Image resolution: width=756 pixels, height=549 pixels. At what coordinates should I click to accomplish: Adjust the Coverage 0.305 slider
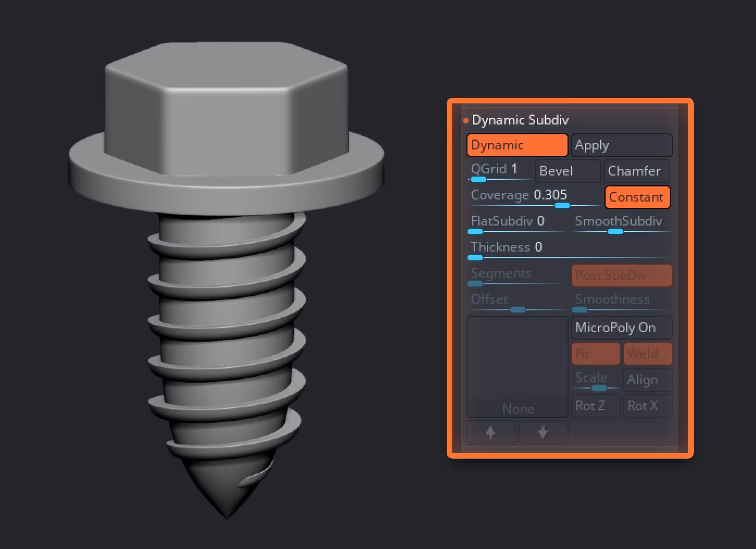point(534,197)
